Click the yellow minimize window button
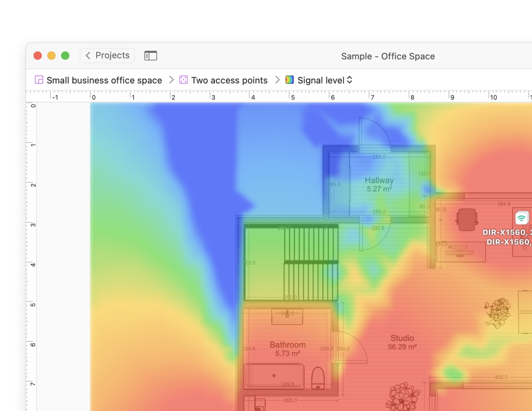The height and width of the screenshot is (411, 532). [51, 56]
